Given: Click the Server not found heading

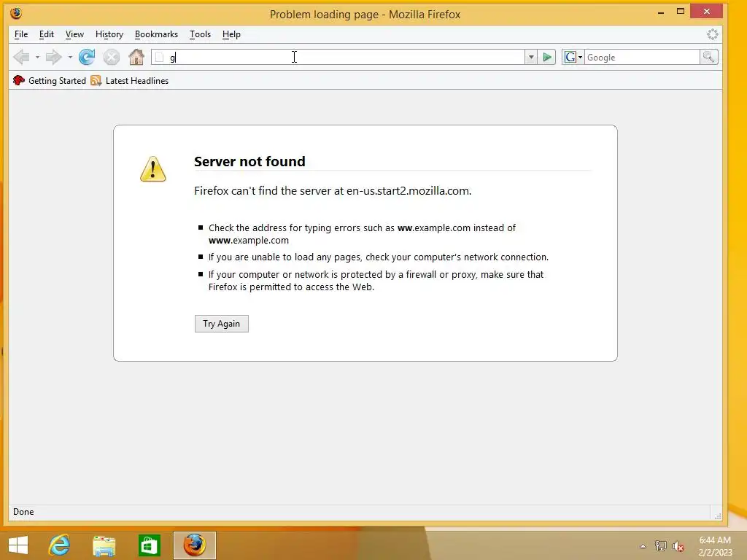Looking at the screenshot, I should coord(249,161).
